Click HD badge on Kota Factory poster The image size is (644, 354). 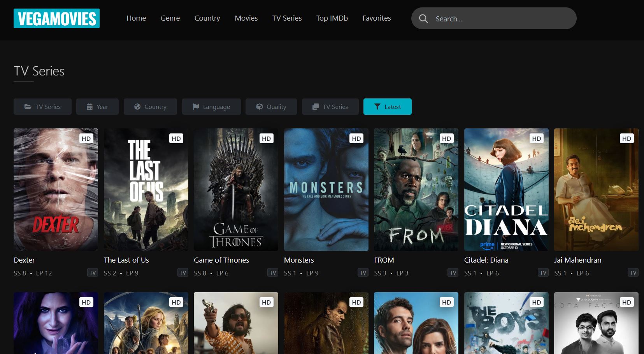click(x=627, y=302)
